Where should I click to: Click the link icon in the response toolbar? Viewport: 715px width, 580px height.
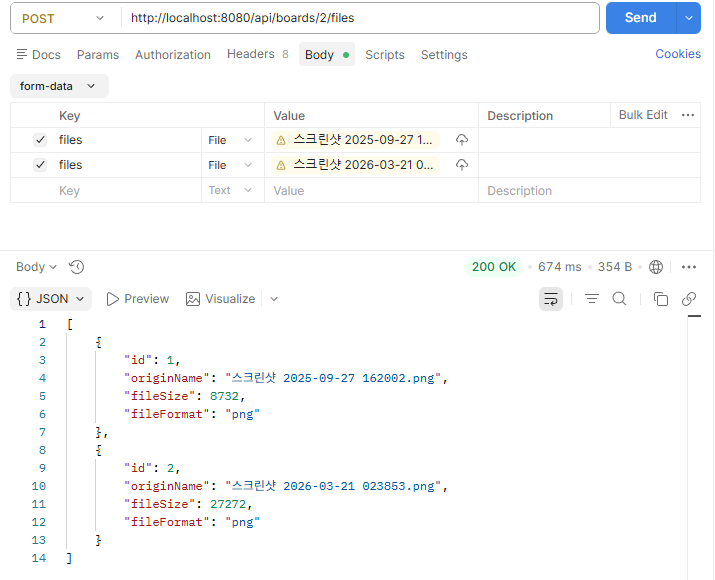click(689, 299)
